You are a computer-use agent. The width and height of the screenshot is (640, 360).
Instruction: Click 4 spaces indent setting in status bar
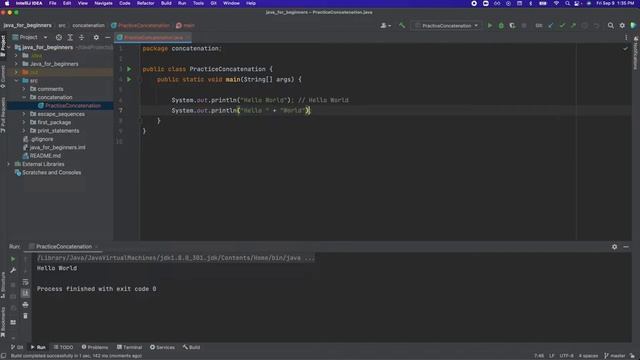coord(588,356)
